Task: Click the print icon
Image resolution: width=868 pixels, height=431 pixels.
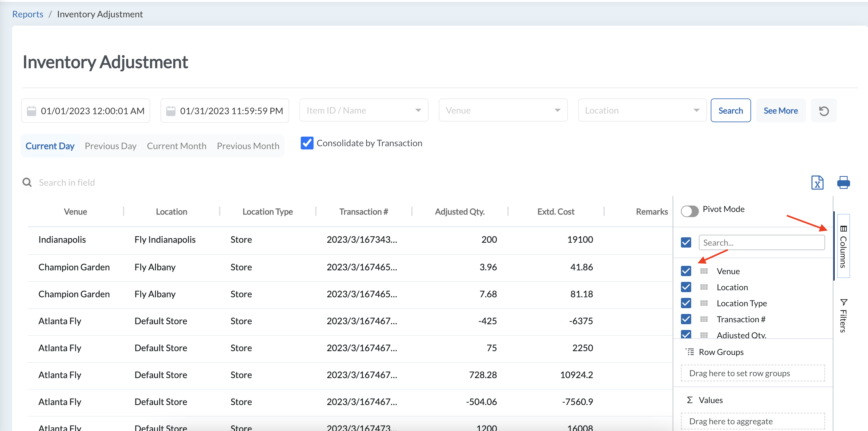Action: point(843,182)
